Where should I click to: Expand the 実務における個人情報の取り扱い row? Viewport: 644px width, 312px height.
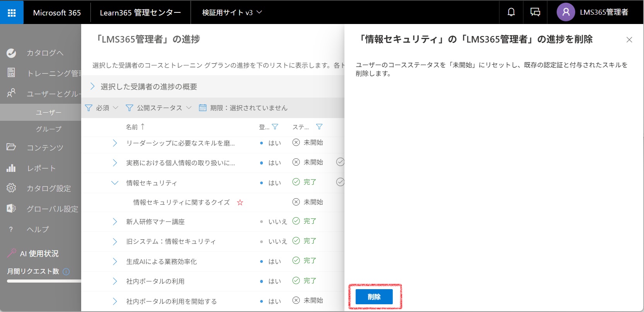115,163
